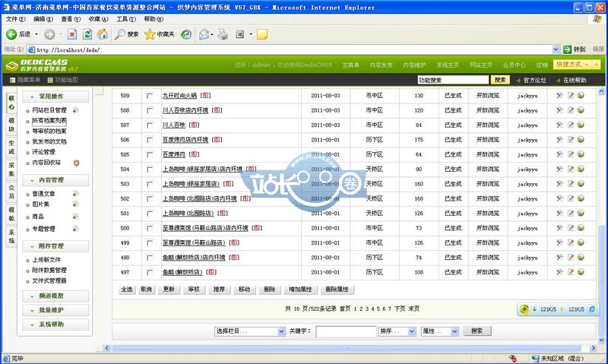Click the add icon next to 专题管理
Image resolution: width=608 pixels, height=364 pixels.
point(75,229)
